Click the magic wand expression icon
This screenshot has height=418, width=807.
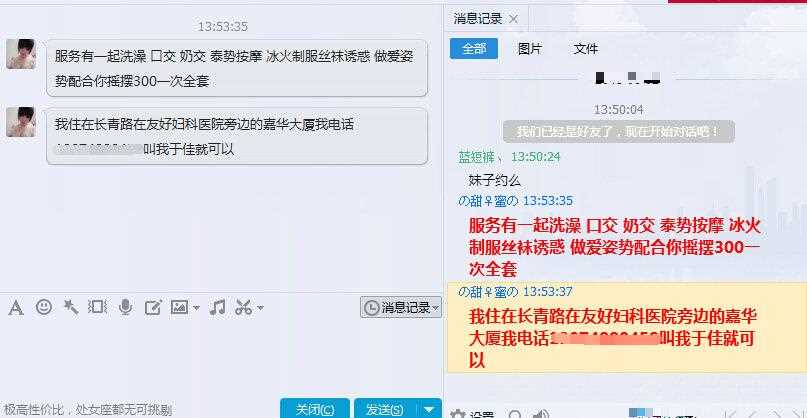(x=71, y=307)
